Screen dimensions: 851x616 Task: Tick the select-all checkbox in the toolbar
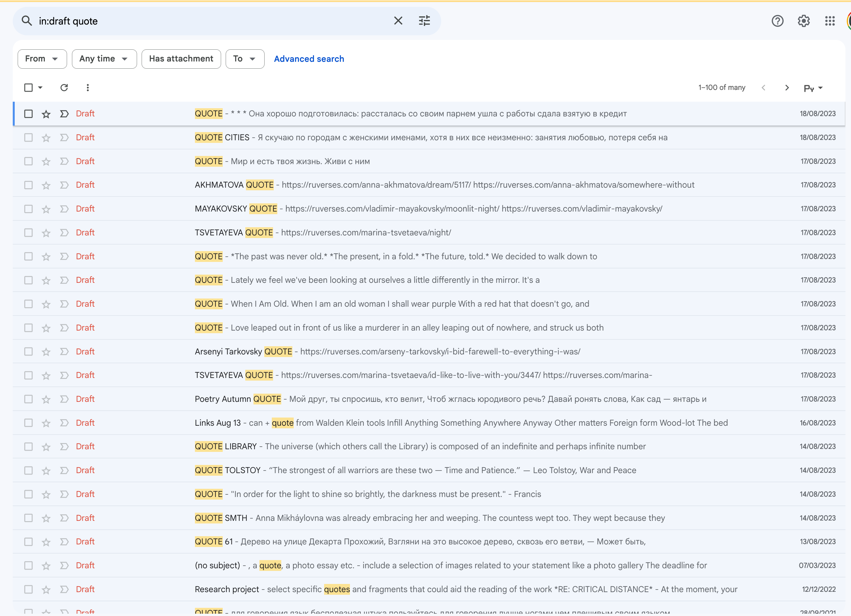point(28,87)
